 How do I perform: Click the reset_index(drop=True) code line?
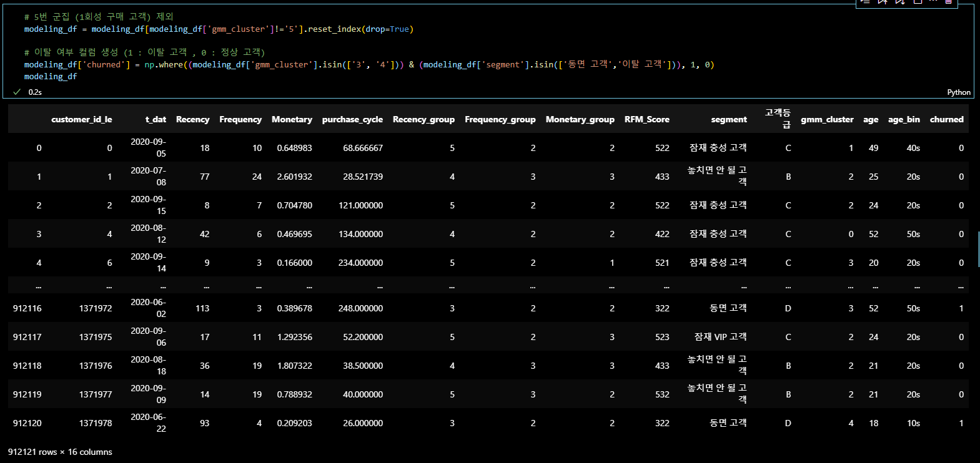click(219, 29)
